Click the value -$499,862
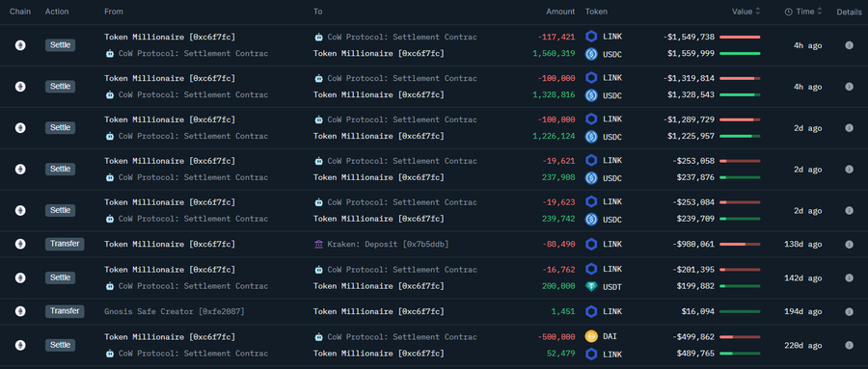 (x=693, y=337)
